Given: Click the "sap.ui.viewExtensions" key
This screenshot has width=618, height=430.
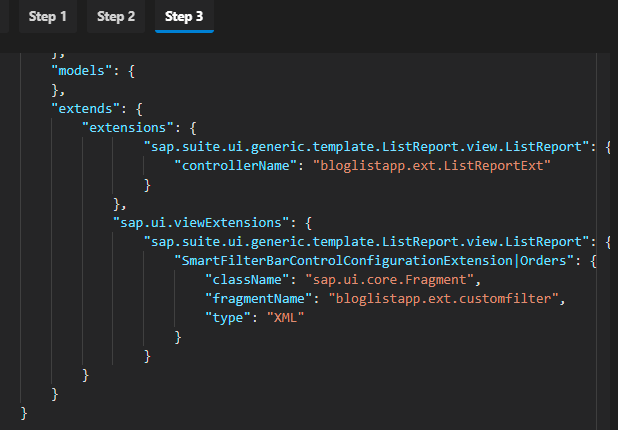Looking at the screenshot, I should 201,223.
